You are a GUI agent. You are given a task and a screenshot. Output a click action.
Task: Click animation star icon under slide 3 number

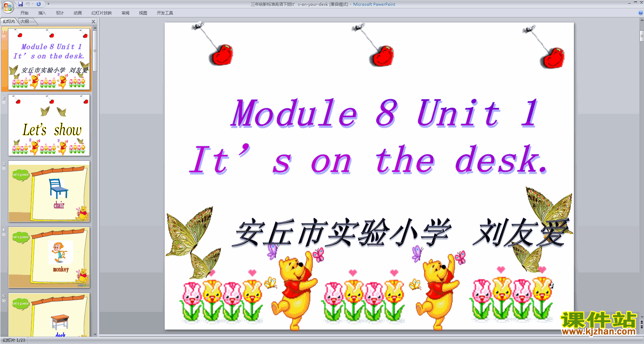pos(4,168)
